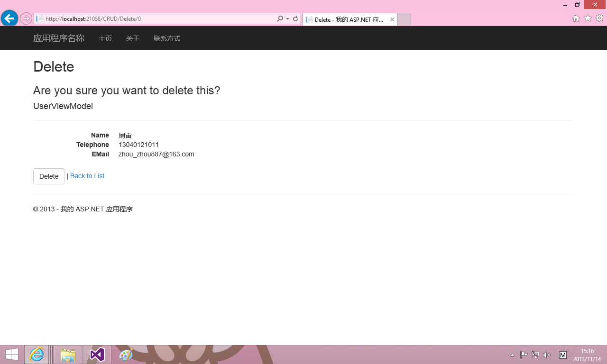Click the localhost URL address field

pyautogui.click(x=156, y=19)
